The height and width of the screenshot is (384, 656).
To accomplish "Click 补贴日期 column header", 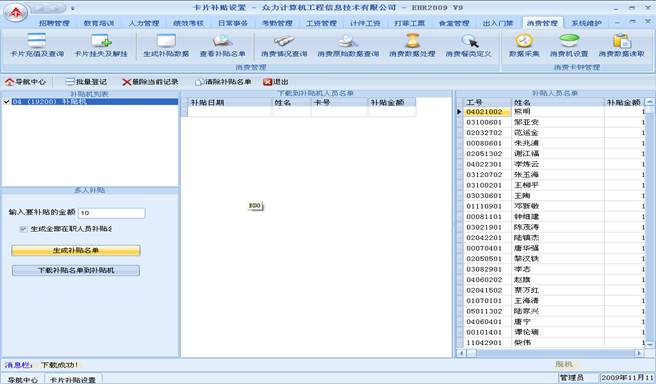I will click(230, 102).
